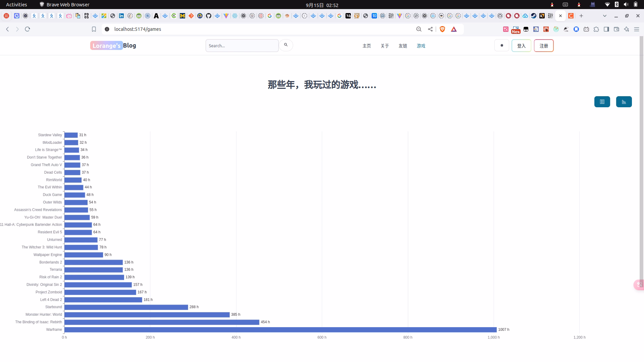Click the Warframe 1007 h bar
The height and width of the screenshot is (362, 644).
(280, 329)
